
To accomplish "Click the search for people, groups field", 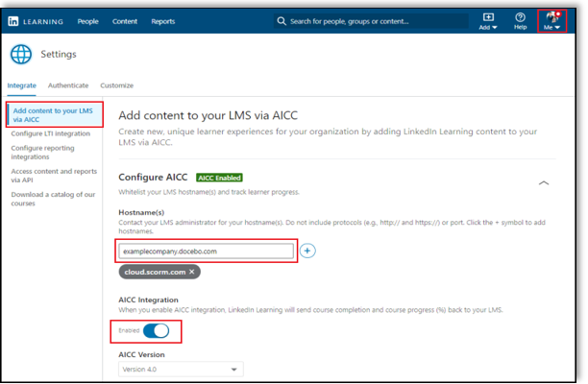I will click(371, 21).
